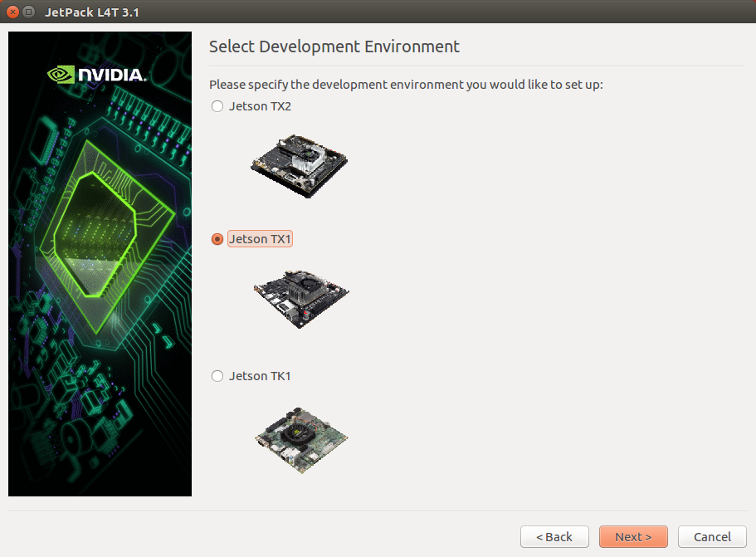Proceed by pressing the Next button
756x557 pixels.
pyautogui.click(x=633, y=537)
